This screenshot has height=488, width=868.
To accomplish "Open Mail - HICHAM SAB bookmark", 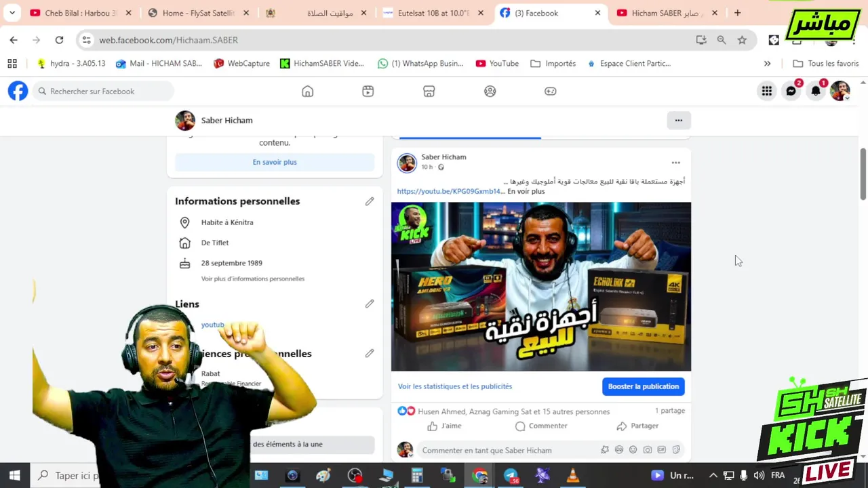I will (159, 63).
